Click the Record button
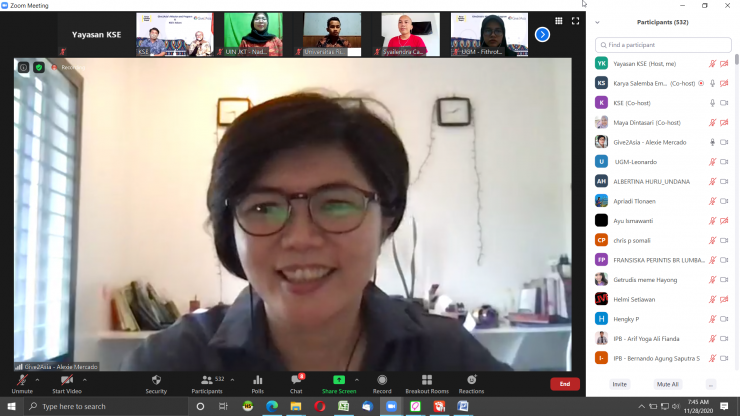 tap(382, 384)
